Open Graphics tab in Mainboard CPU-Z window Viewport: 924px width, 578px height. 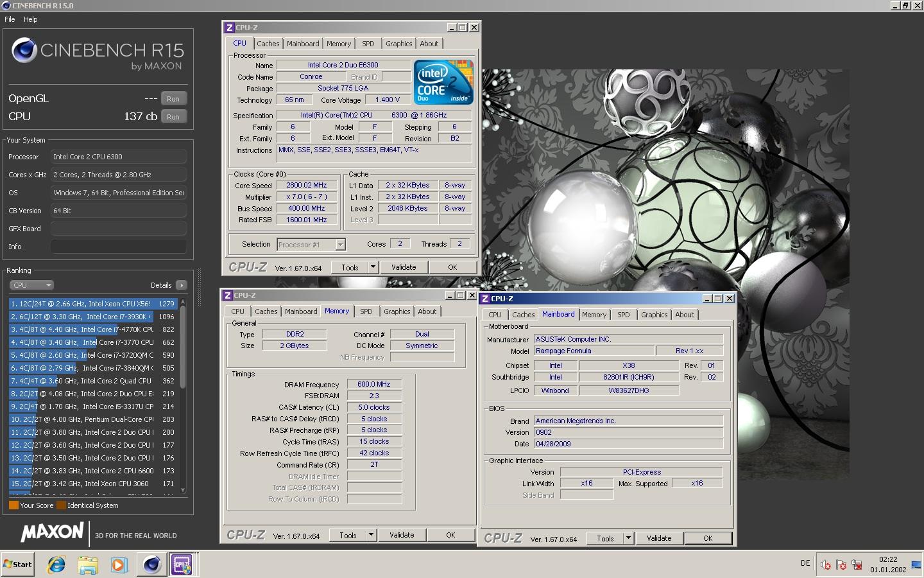[654, 315]
